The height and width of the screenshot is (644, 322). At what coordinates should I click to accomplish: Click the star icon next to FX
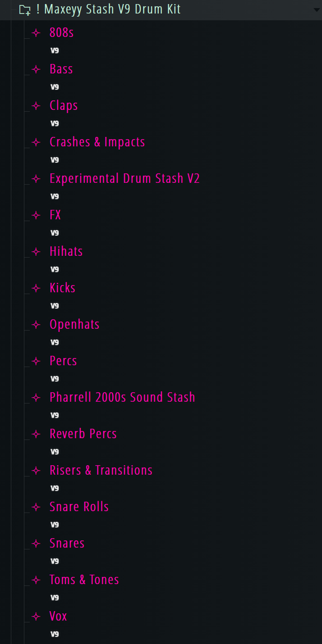point(36,215)
